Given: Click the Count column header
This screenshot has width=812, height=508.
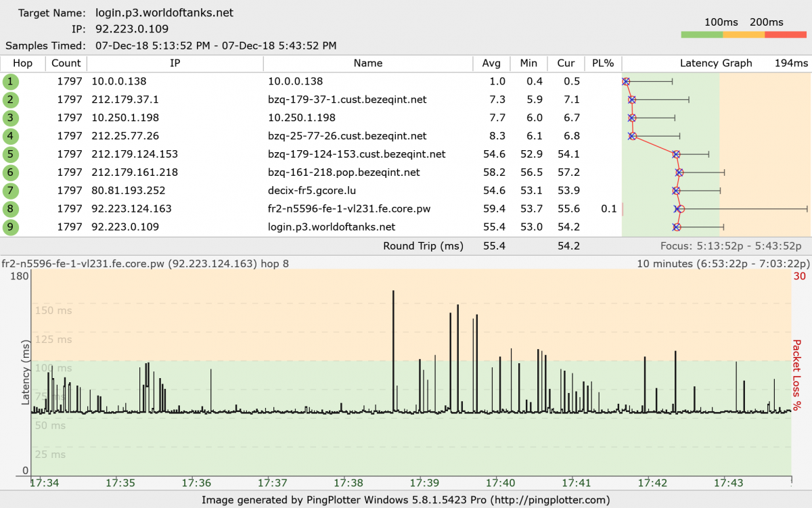Looking at the screenshot, I should (x=66, y=63).
